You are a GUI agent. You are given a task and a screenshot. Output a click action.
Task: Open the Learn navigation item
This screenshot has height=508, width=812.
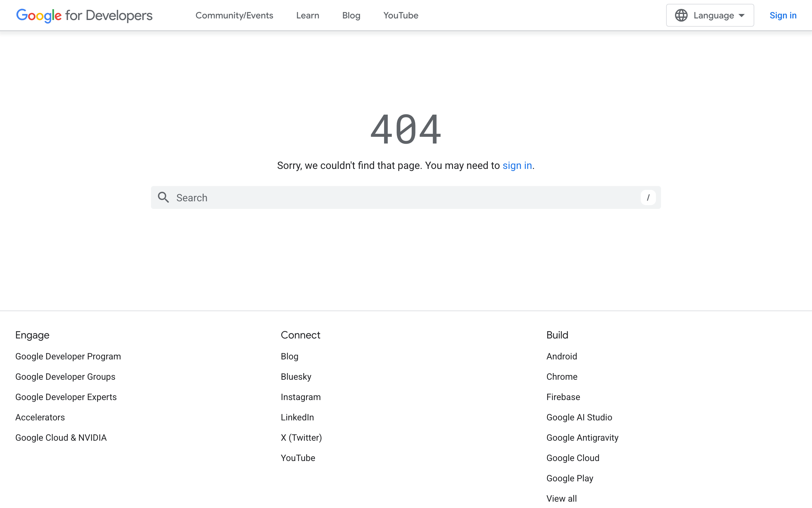tap(307, 16)
